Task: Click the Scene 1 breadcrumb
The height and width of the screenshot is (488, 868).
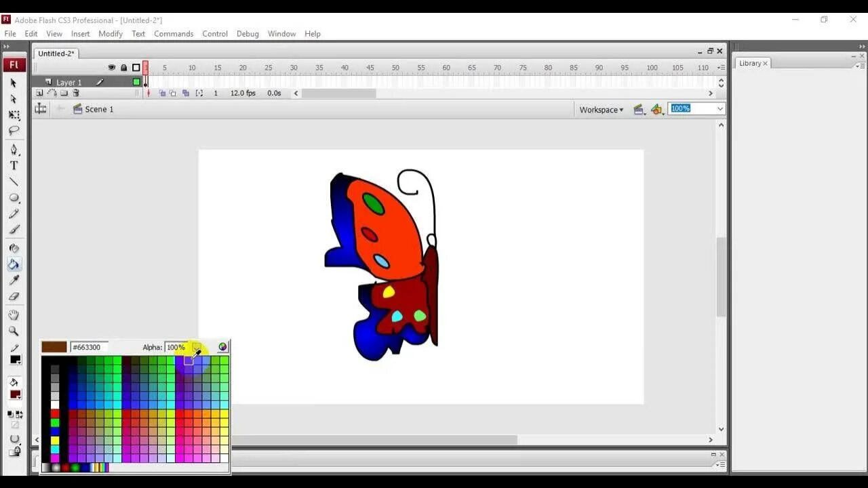Action: (93, 109)
